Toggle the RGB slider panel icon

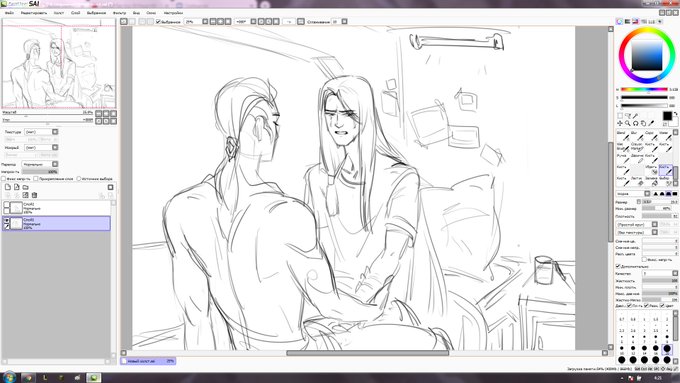coord(628,21)
